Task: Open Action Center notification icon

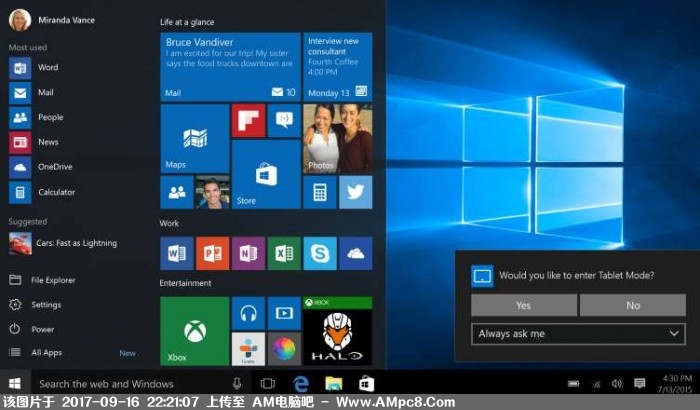Action: pos(640,383)
